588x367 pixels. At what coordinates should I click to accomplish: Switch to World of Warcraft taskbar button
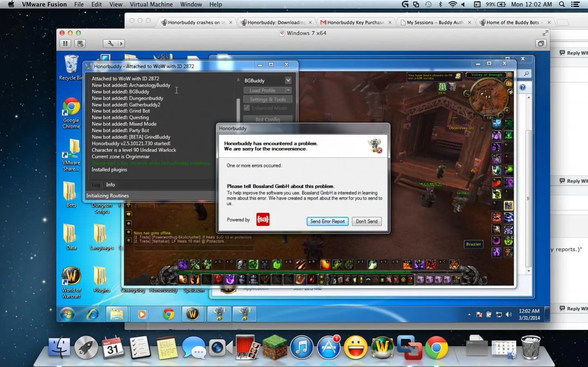click(x=192, y=314)
